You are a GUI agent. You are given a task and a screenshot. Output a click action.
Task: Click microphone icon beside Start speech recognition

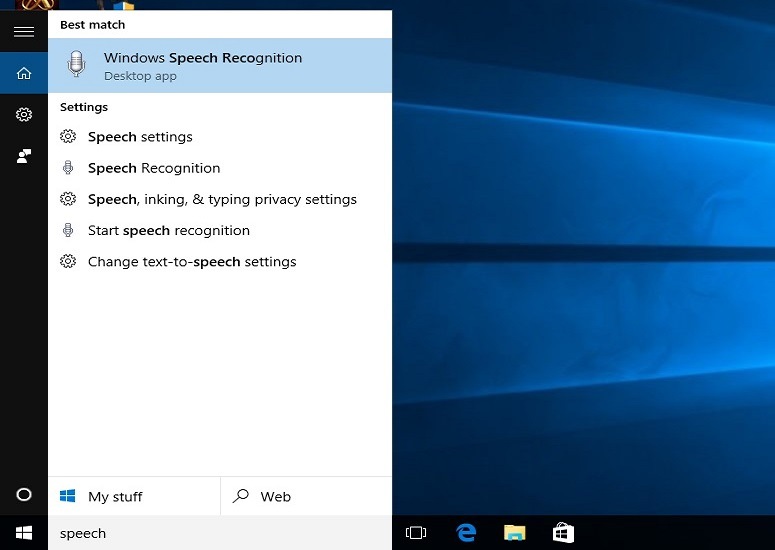(68, 230)
